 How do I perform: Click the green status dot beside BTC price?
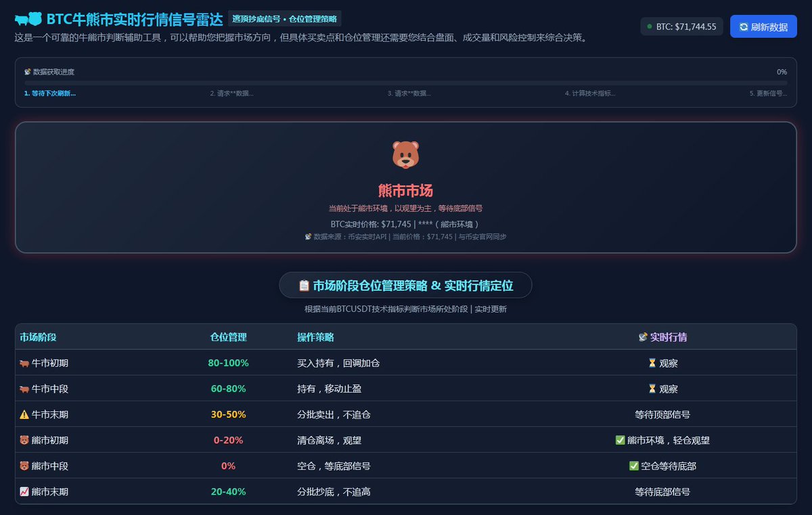tap(650, 26)
